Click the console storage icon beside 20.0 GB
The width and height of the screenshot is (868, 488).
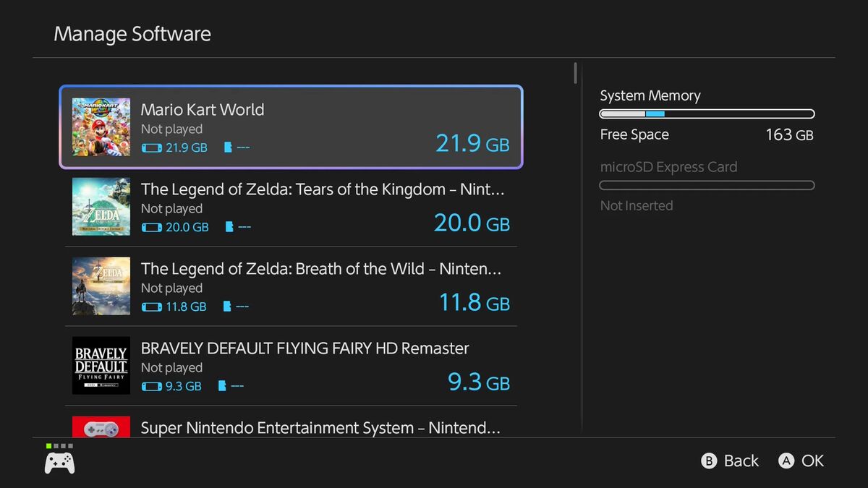[151, 227]
